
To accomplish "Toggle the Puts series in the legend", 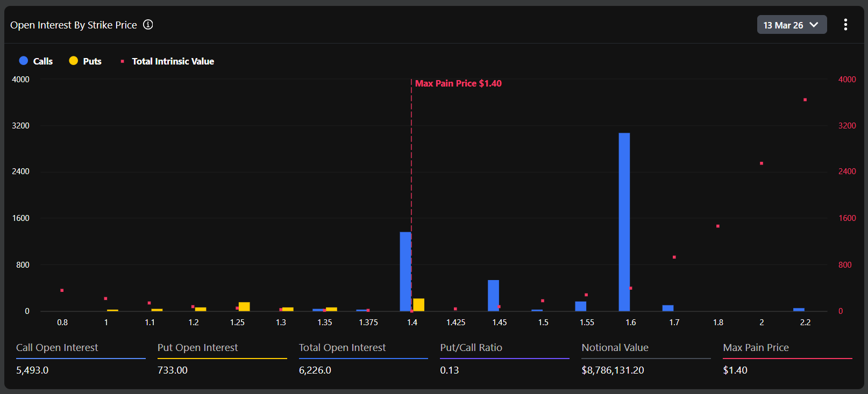I will coord(86,61).
